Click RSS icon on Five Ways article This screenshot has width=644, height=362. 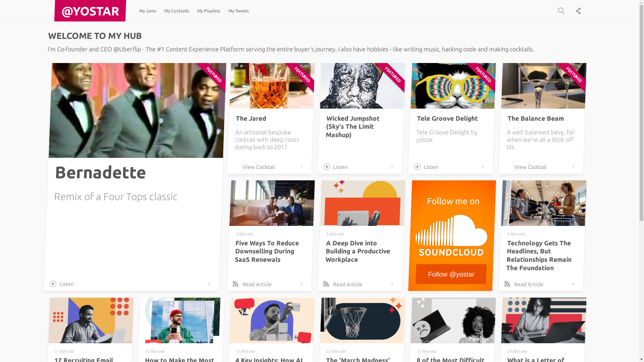[x=235, y=284]
